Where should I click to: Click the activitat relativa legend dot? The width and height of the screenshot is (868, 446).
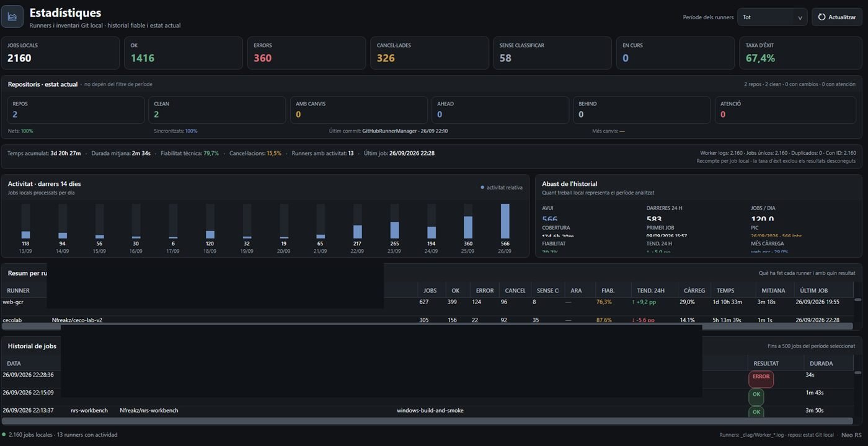(x=482, y=187)
